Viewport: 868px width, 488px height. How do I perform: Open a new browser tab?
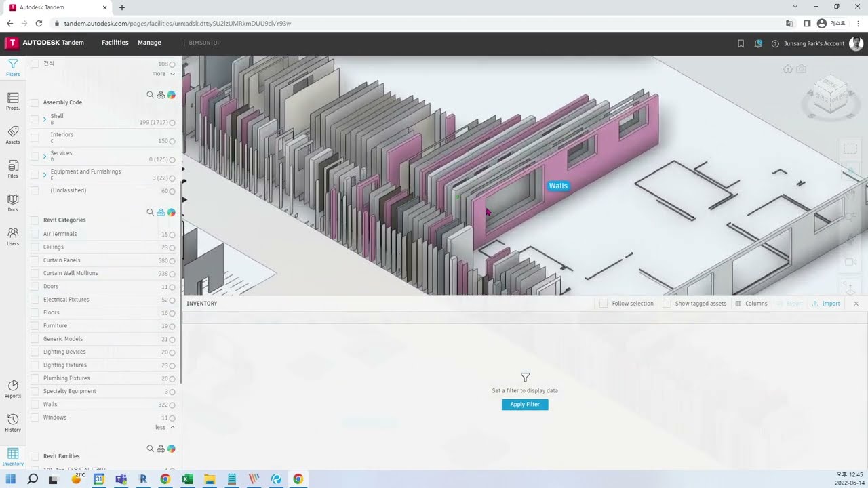coord(122,7)
